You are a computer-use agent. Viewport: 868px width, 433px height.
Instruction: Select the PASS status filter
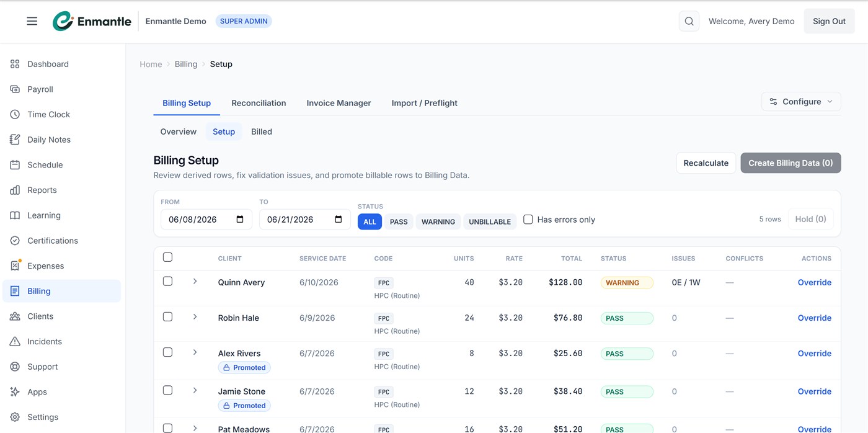pos(399,221)
